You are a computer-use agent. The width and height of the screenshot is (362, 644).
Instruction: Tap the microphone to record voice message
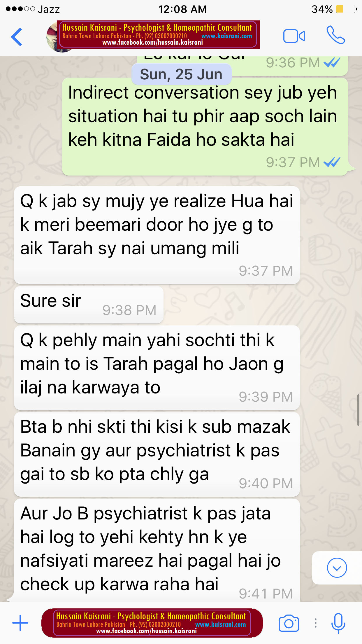pyautogui.click(x=338, y=623)
